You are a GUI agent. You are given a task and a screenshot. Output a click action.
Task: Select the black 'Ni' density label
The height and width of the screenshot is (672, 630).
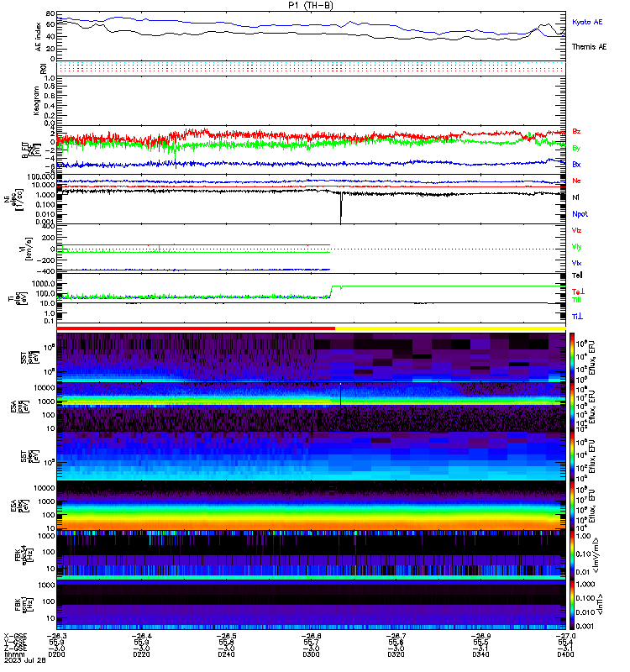click(x=575, y=197)
